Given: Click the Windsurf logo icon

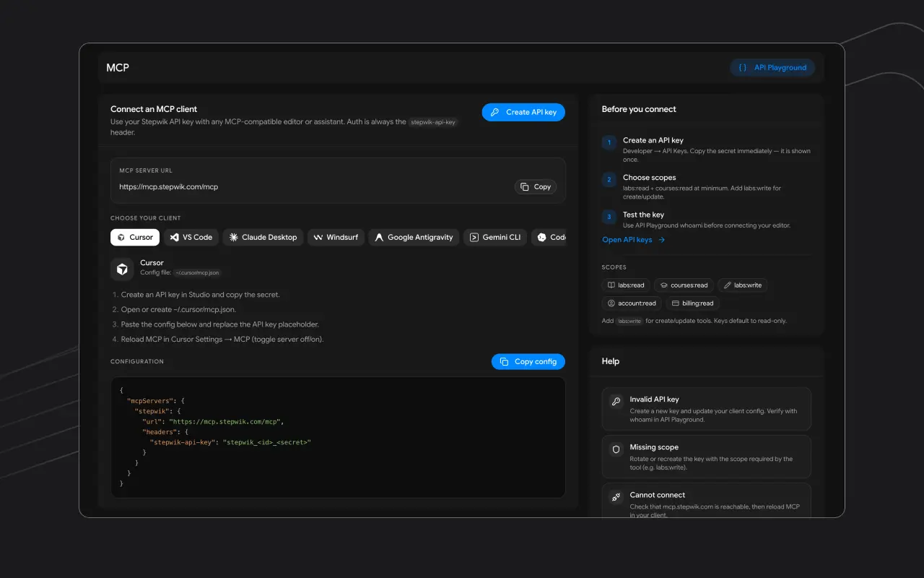Looking at the screenshot, I should click(318, 237).
